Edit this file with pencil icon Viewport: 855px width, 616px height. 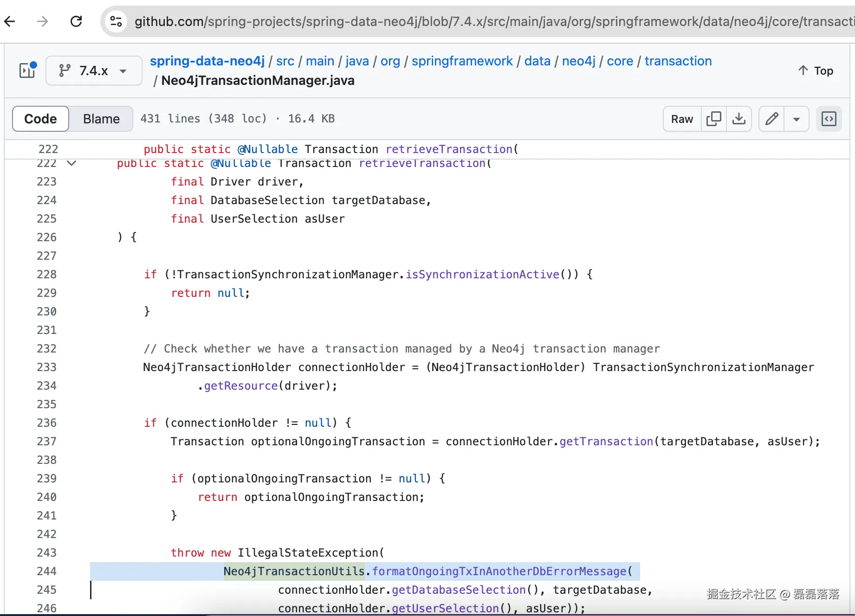pos(771,119)
